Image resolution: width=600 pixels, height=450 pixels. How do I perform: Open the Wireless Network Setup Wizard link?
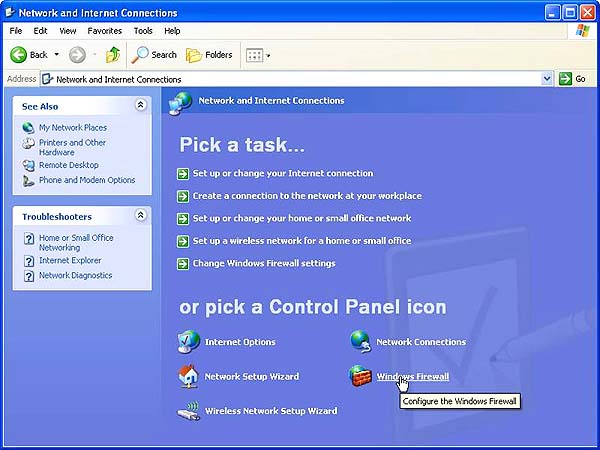coord(271,411)
